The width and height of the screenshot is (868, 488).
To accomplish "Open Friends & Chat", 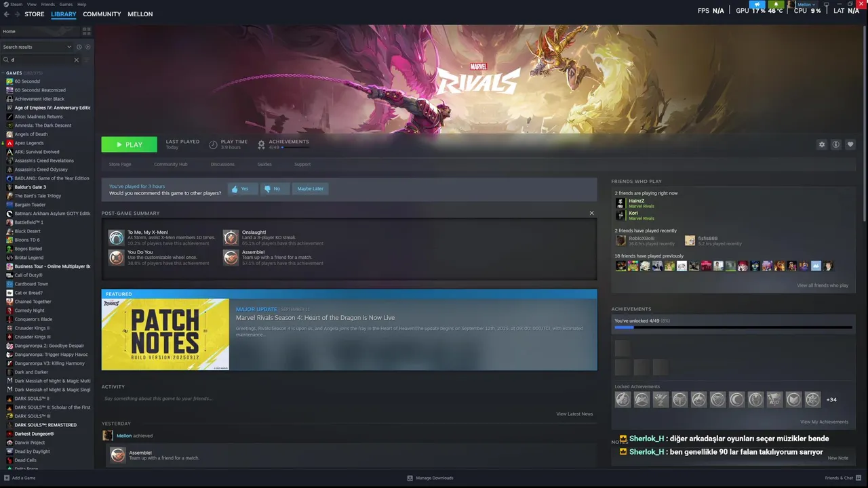I will tap(843, 478).
